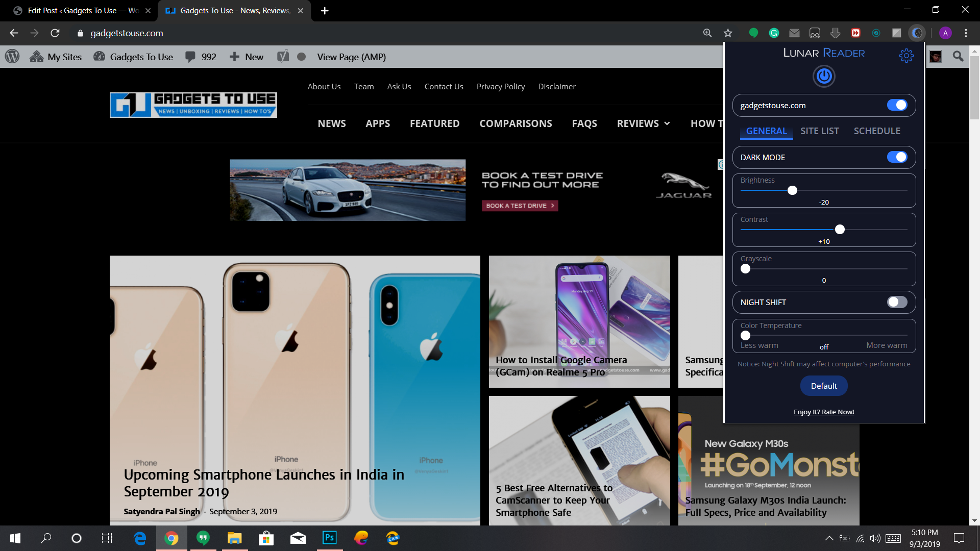Image resolution: width=980 pixels, height=551 pixels.
Task: Select the SITE LIST tab in Lunar Reader
Action: point(819,131)
